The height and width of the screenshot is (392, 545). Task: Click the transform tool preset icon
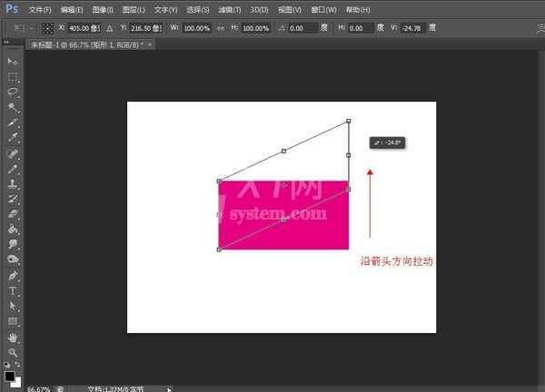click(19, 28)
